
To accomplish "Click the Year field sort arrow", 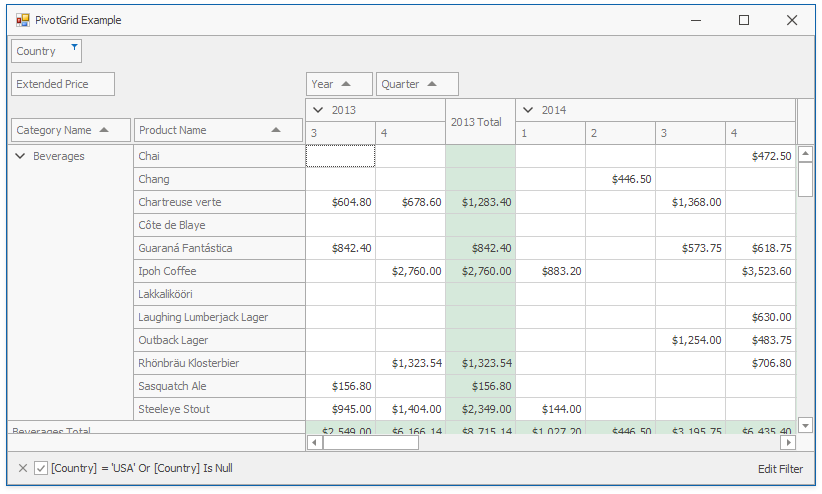I will point(346,85).
